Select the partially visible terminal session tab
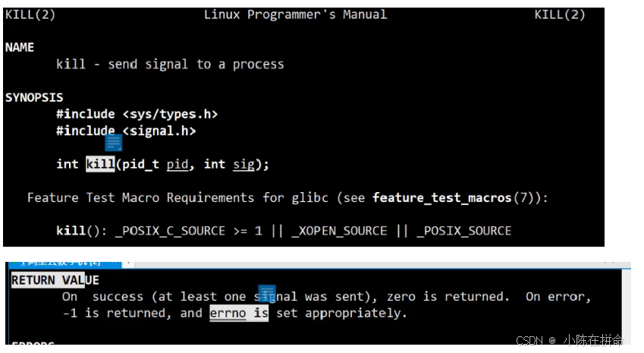 [x=65, y=263]
